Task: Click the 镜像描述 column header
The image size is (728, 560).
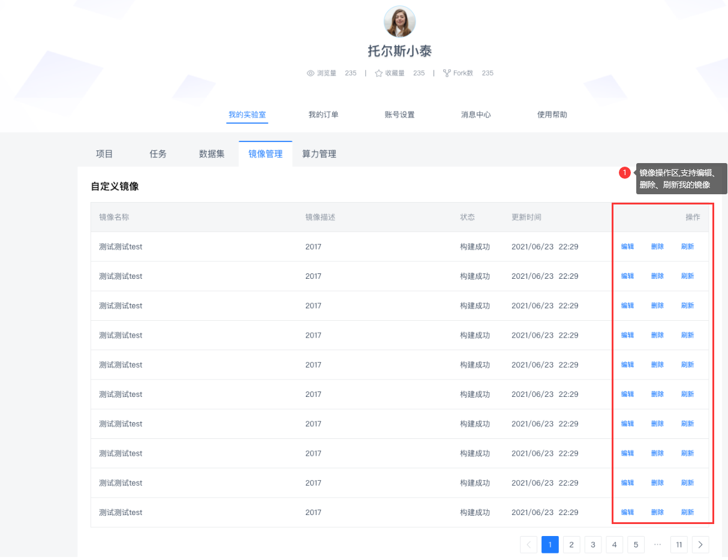Action: [320, 217]
